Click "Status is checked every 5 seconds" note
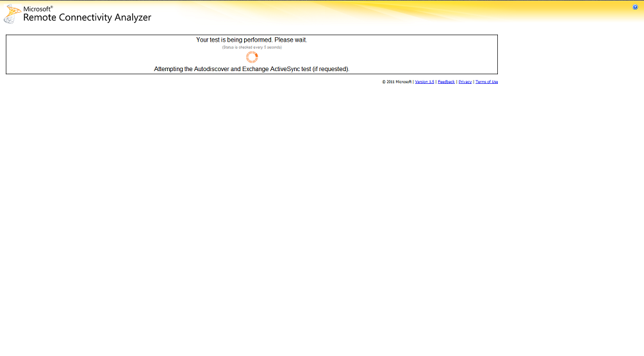 click(x=252, y=47)
